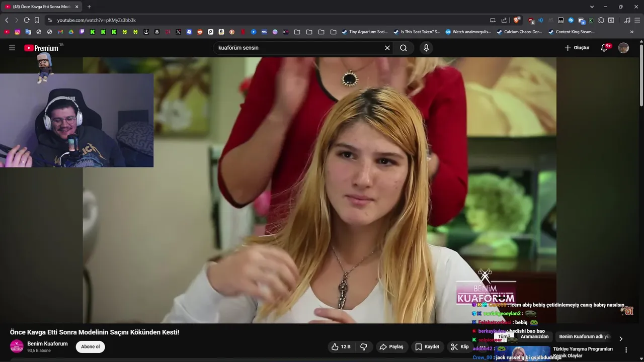Open X (Twitter) bookmark icon
This screenshot has width=644, height=362.
[x=178, y=32]
